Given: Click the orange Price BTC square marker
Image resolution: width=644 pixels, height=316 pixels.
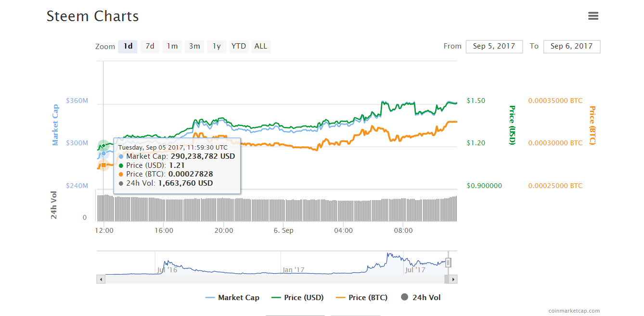Looking at the screenshot, I should click(x=103, y=165).
